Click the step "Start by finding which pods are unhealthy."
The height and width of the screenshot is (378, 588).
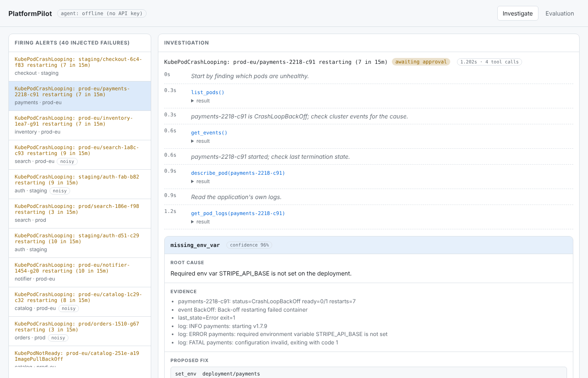[250, 76]
